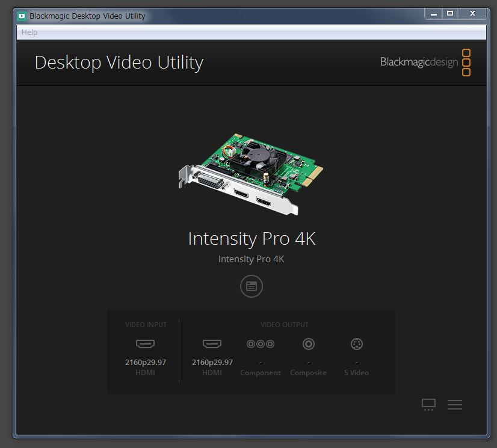
Task: Click the 2160p29.97 value under VIDEO INPUT
Action: click(146, 363)
